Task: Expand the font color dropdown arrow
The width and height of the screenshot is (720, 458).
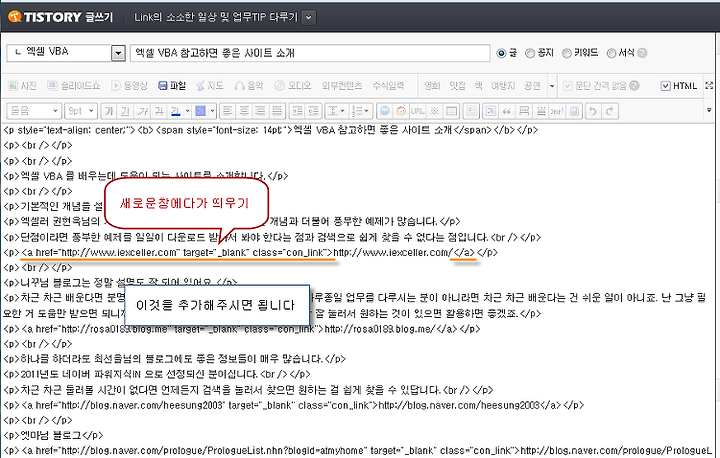Action: coord(187,111)
